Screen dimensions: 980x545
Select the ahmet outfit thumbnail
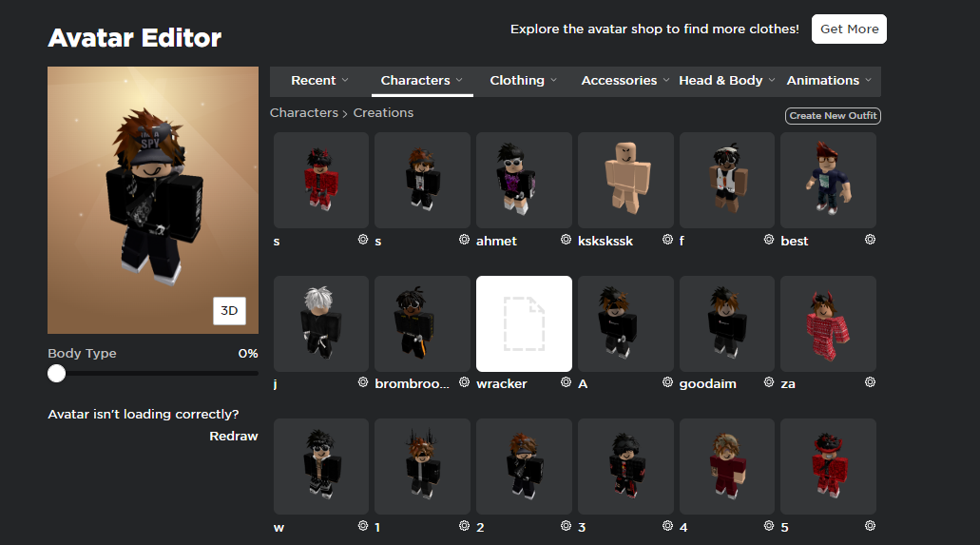pos(524,180)
